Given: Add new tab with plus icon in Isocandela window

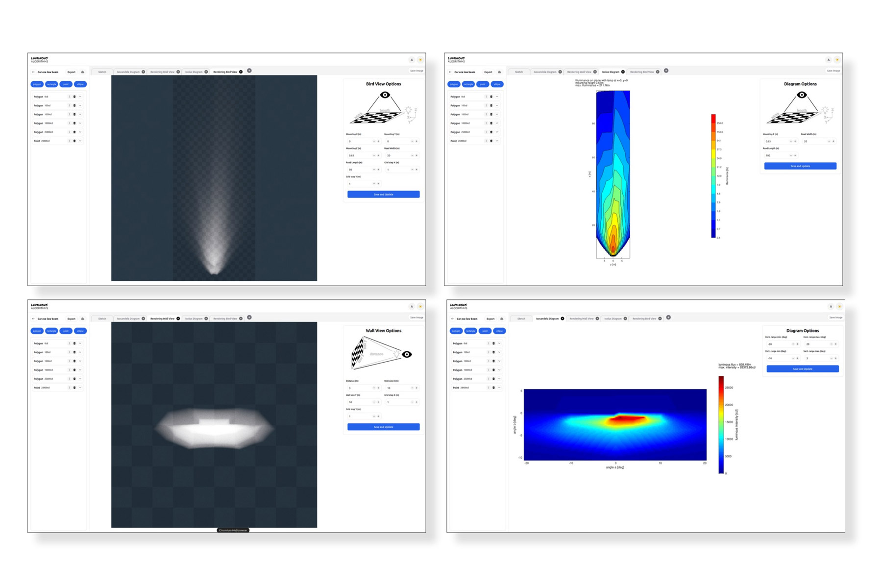Looking at the screenshot, I should tap(668, 318).
